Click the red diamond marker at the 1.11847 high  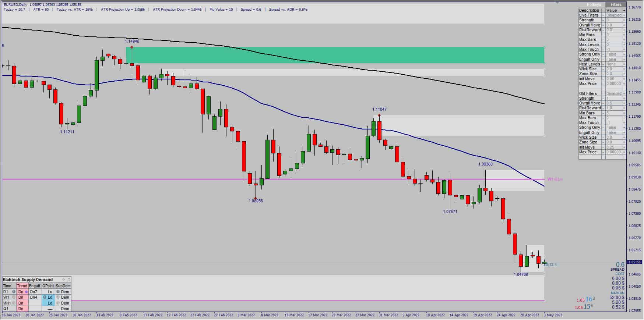pos(379,115)
